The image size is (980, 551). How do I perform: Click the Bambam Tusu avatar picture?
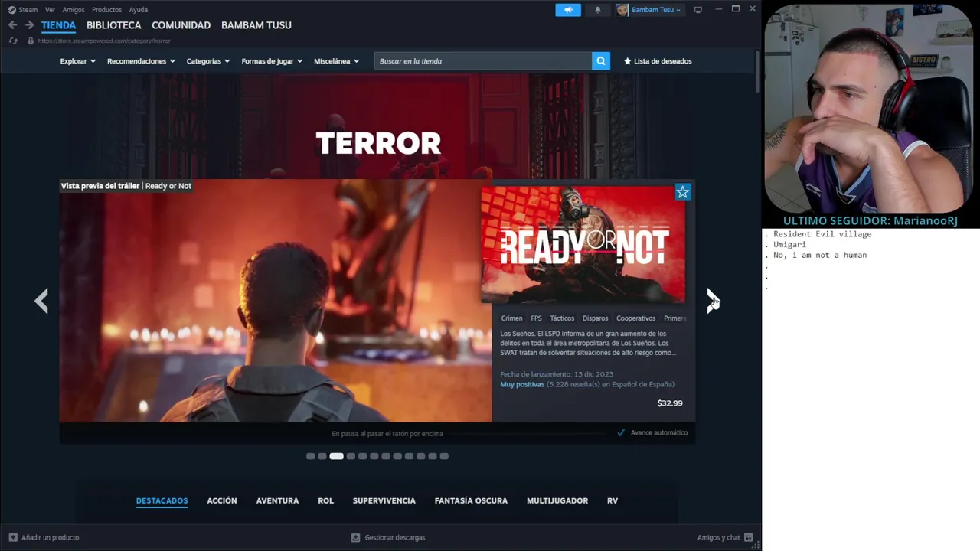click(622, 10)
